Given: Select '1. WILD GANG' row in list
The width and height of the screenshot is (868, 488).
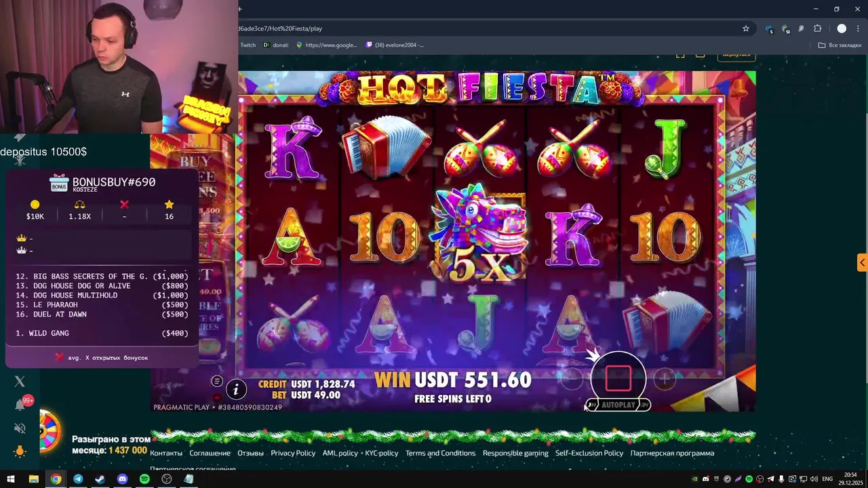Looking at the screenshot, I should tap(102, 333).
